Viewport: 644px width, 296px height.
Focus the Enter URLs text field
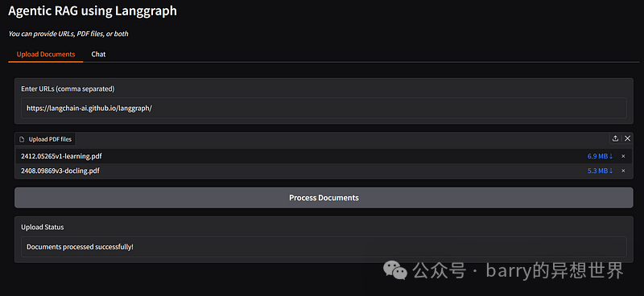tap(324, 108)
